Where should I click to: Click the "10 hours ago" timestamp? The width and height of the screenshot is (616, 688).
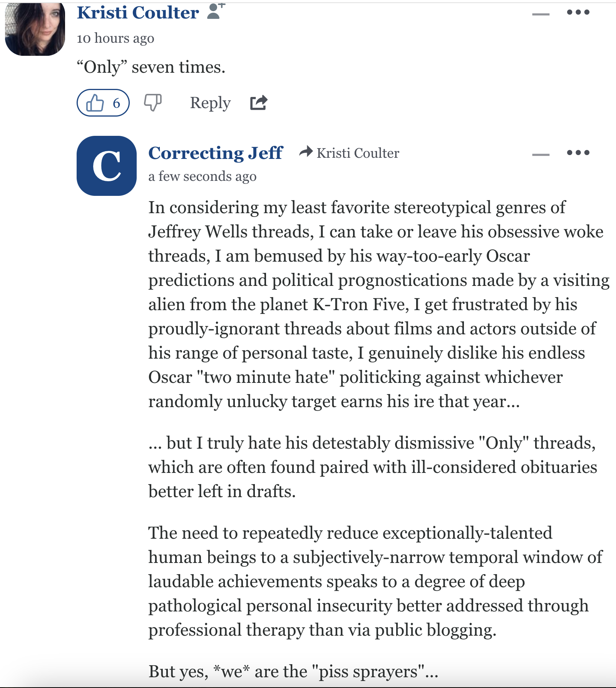(115, 38)
